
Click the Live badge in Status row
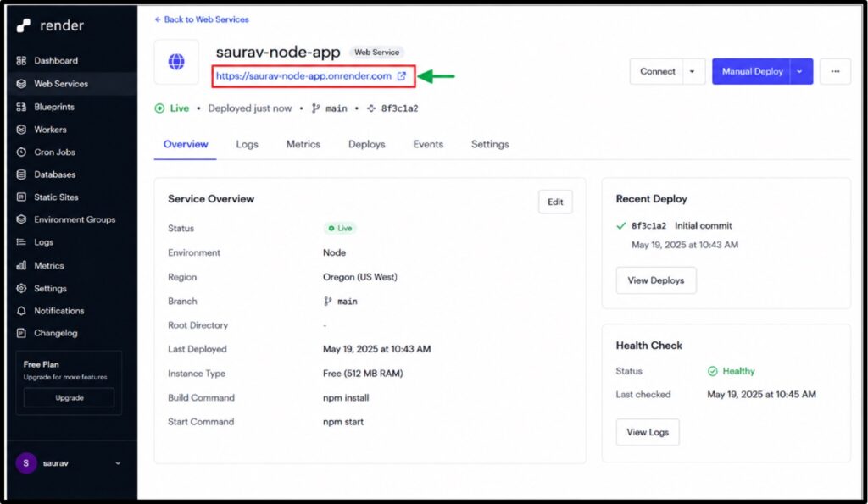[340, 228]
